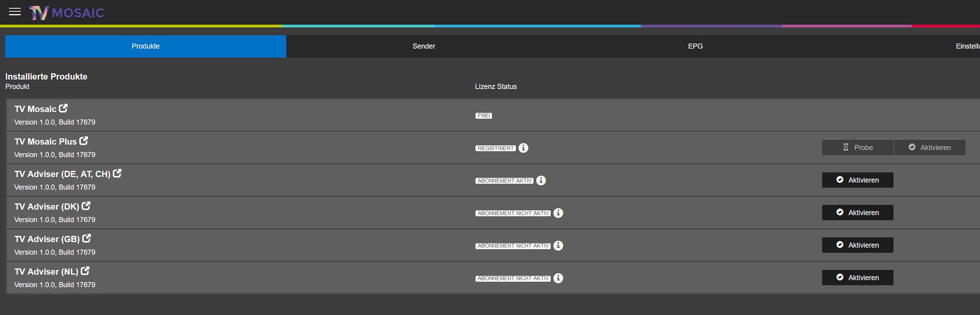Select the TV Adviser (DE, AT, CH) name

62,174
